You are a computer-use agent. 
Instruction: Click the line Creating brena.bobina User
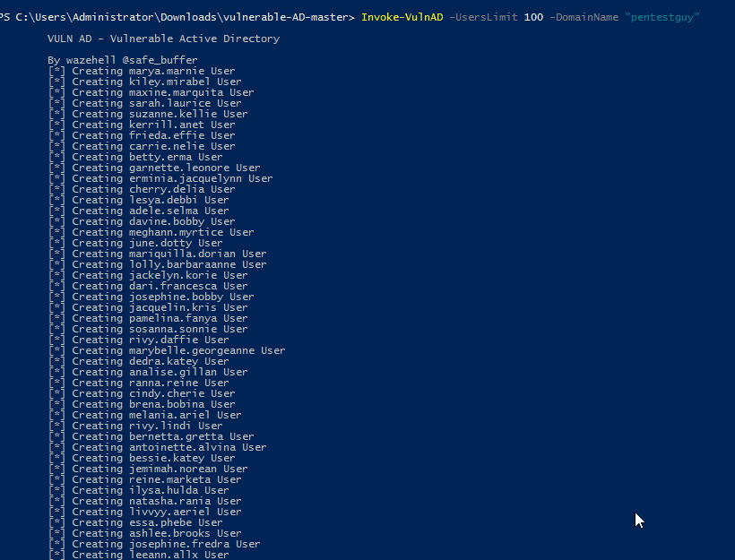[x=142, y=405]
